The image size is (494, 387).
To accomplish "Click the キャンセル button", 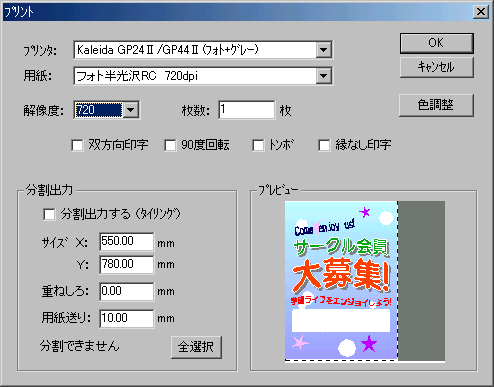I will coord(436,67).
